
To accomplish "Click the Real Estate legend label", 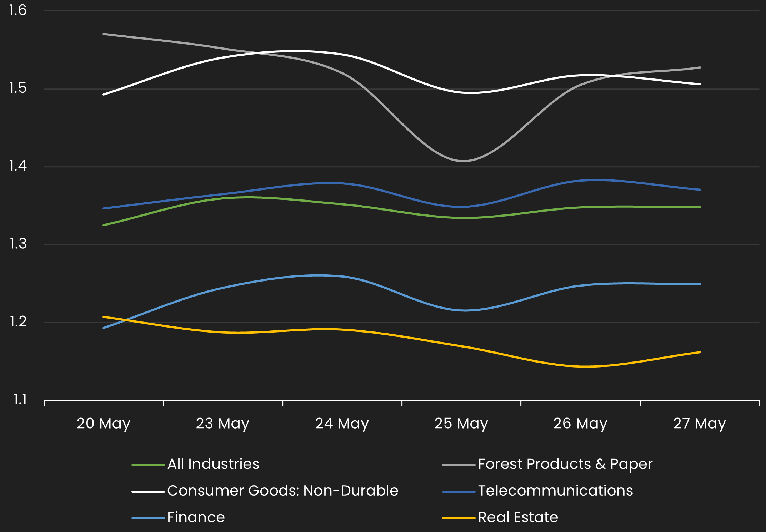I will pyautogui.click(x=518, y=517).
